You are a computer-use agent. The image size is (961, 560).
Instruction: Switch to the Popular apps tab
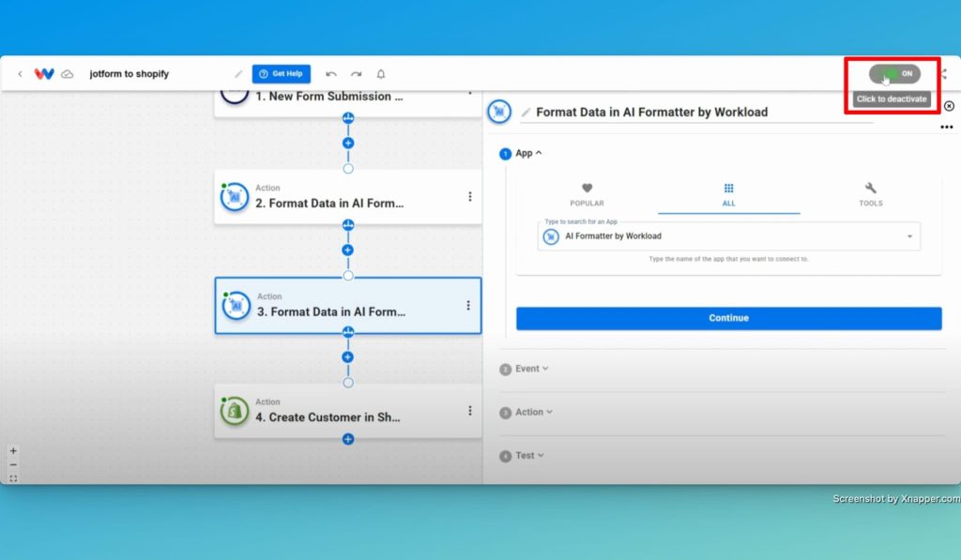[x=587, y=195]
